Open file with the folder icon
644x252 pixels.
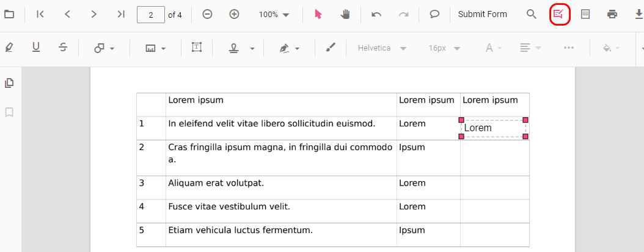(9, 15)
